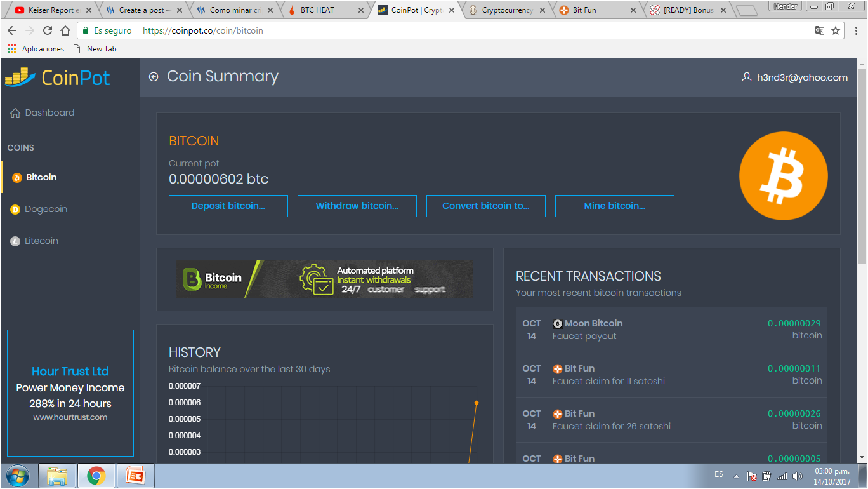Image resolution: width=868 pixels, height=489 pixels.
Task: Open the h3nd3r@yahoo.com account link
Action: (x=802, y=77)
